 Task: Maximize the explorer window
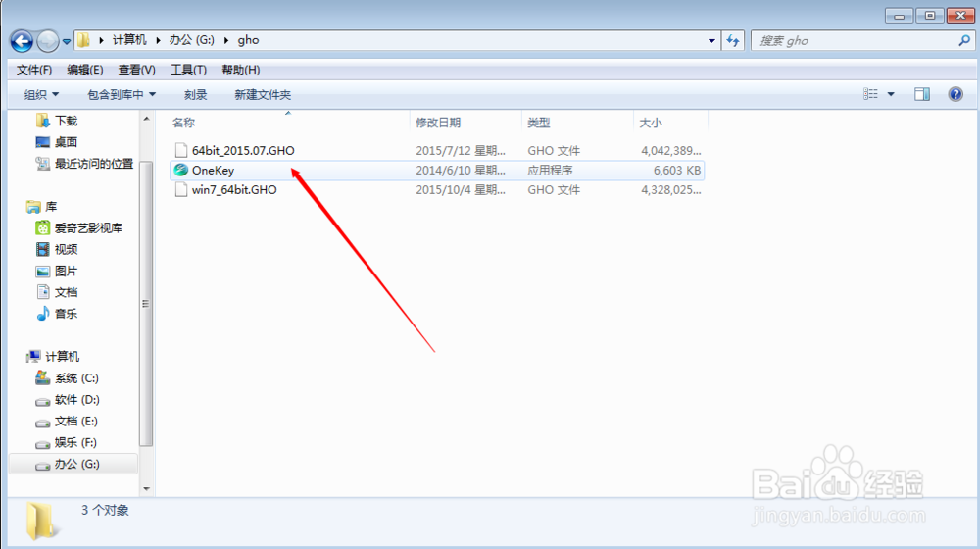pyautogui.click(x=930, y=16)
